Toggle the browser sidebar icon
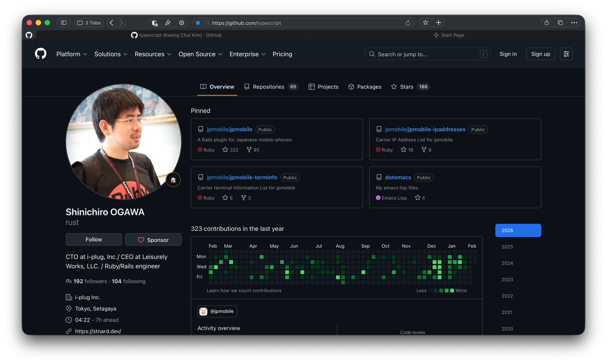 [x=64, y=23]
